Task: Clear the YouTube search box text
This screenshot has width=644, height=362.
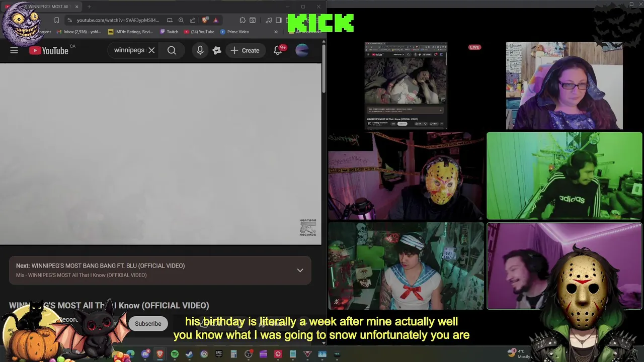Action: pyautogui.click(x=151, y=50)
